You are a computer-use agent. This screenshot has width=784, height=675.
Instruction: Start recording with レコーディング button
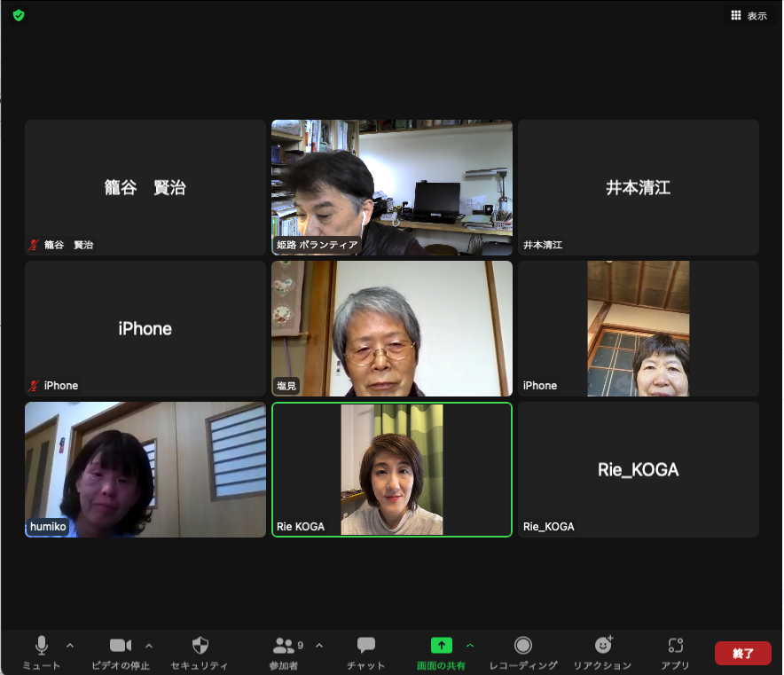[523, 652]
